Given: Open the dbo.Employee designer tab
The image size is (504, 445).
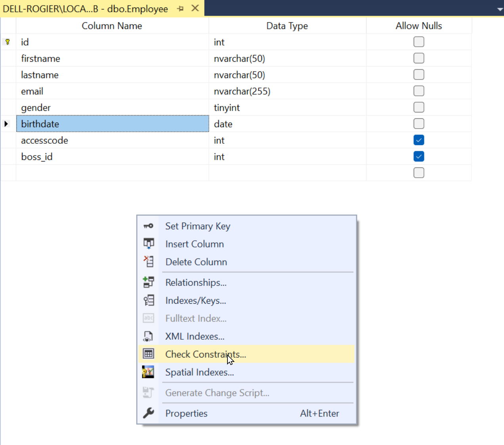Looking at the screenshot, I should [x=85, y=9].
